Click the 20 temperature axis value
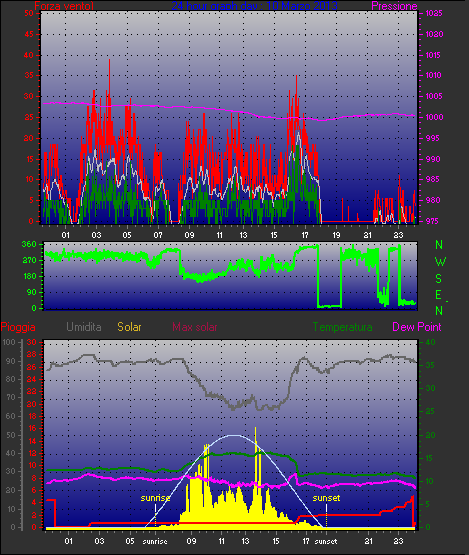Viewport: 469px width, 555px height. [x=430, y=435]
